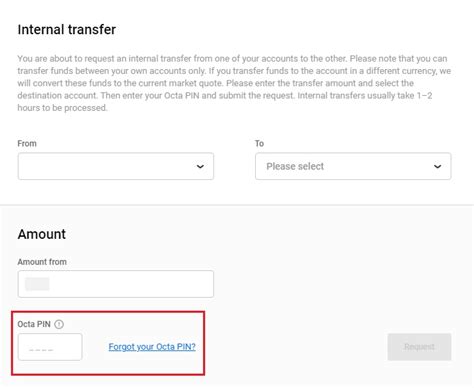Image resolution: width=474 pixels, height=388 pixels.
Task: Click the 'Internal transfer' heading
Action: click(x=67, y=29)
